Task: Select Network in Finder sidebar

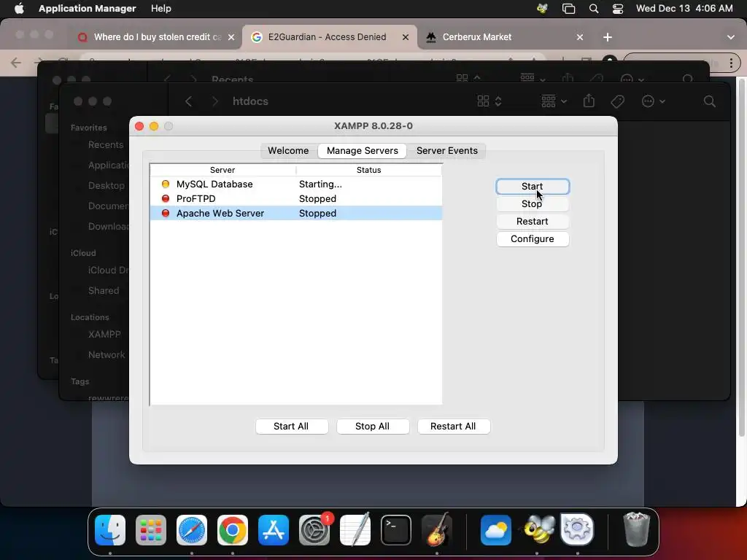Action: [107, 355]
